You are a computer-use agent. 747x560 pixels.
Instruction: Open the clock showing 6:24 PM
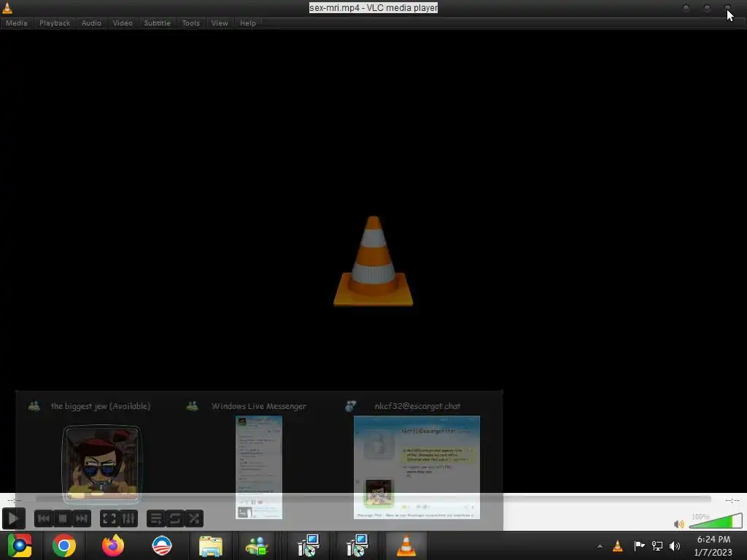pyautogui.click(x=713, y=545)
